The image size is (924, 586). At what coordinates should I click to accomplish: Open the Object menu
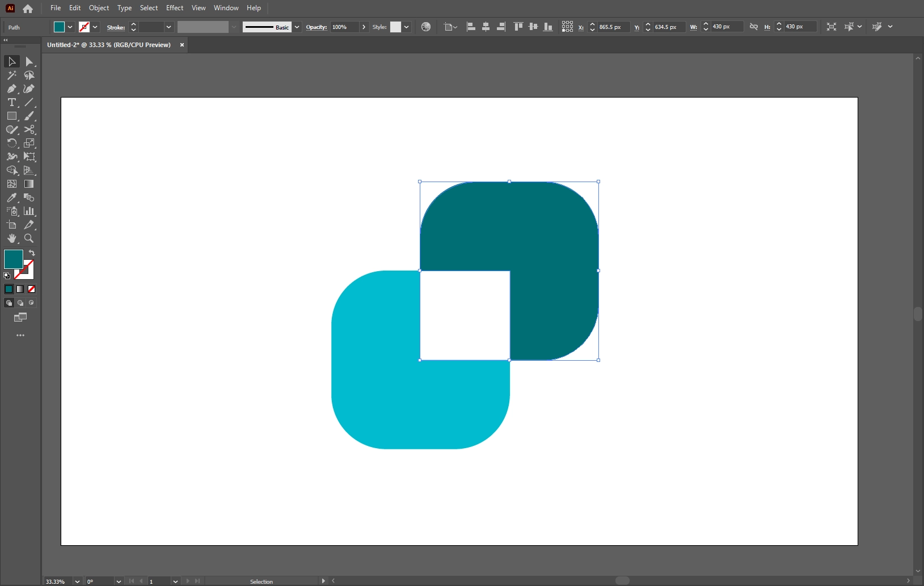[x=99, y=8]
